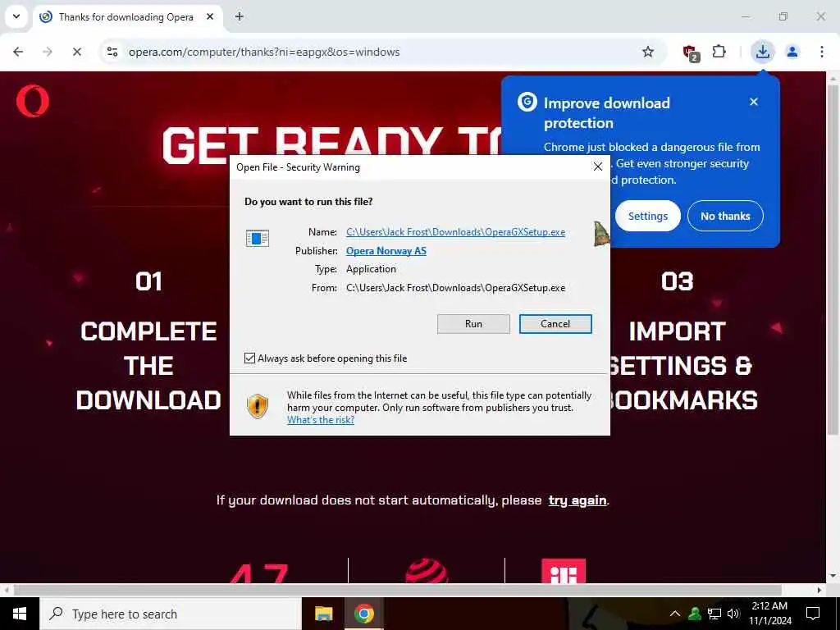The image size is (840, 630).
Task: Click the vertical page scrollbar
Action: pyautogui.click(x=832, y=259)
